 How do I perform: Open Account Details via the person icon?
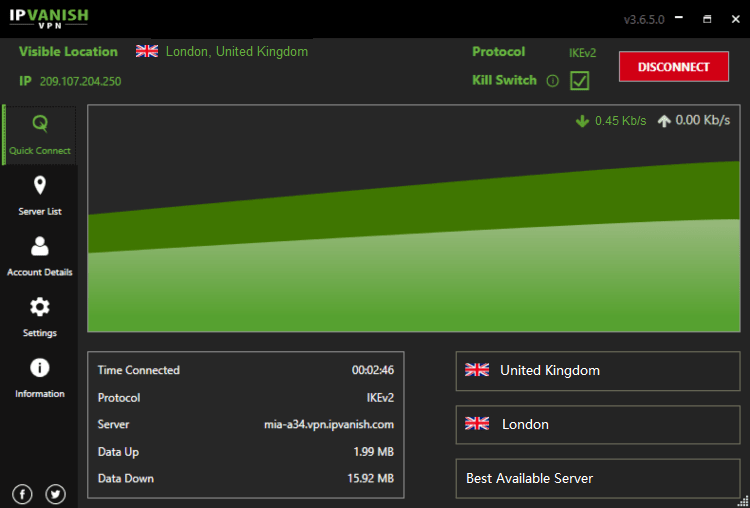(40, 246)
